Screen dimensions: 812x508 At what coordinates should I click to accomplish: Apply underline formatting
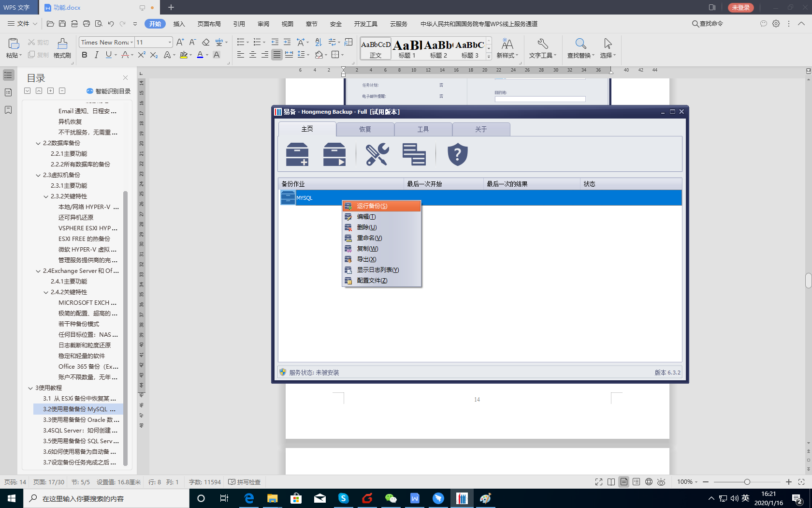pyautogui.click(x=108, y=55)
